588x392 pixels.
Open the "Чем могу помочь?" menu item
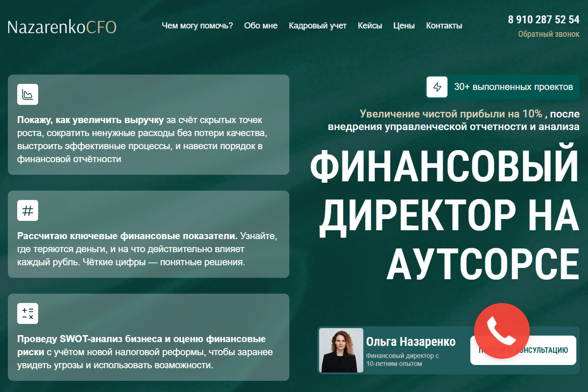[197, 26]
